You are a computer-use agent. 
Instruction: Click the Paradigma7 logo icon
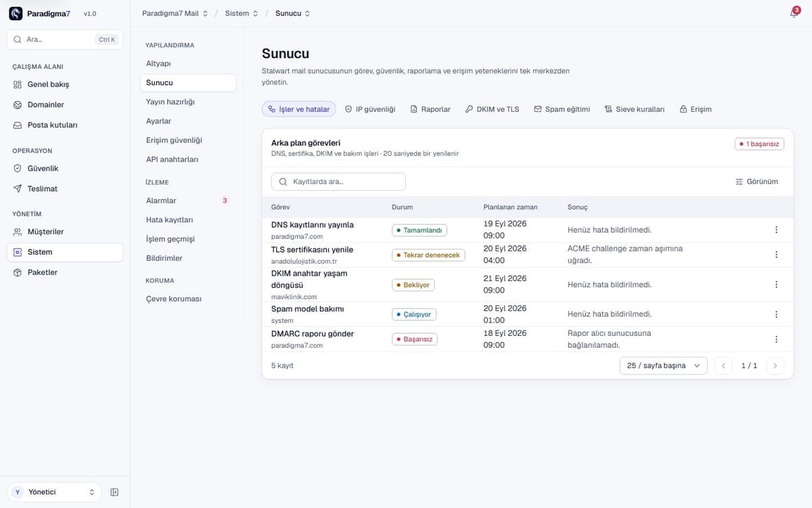point(16,14)
